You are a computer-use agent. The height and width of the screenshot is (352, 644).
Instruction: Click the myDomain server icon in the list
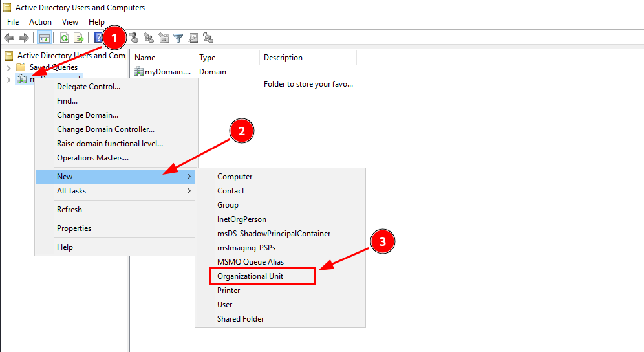139,72
